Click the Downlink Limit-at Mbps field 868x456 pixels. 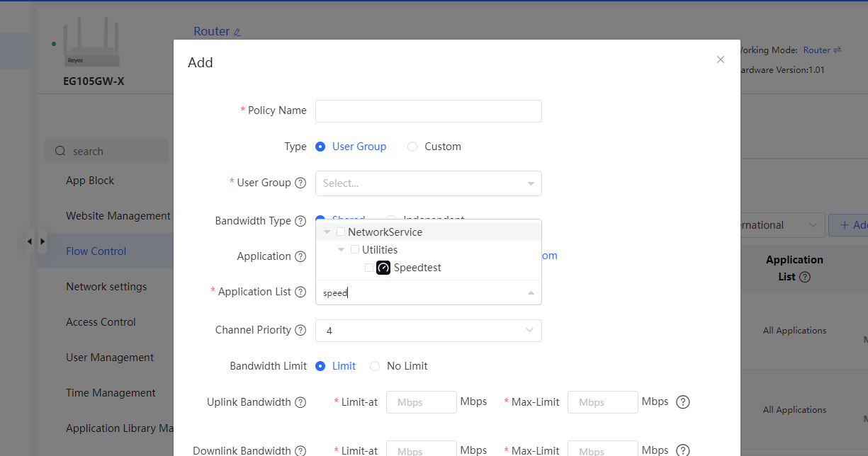pos(422,449)
